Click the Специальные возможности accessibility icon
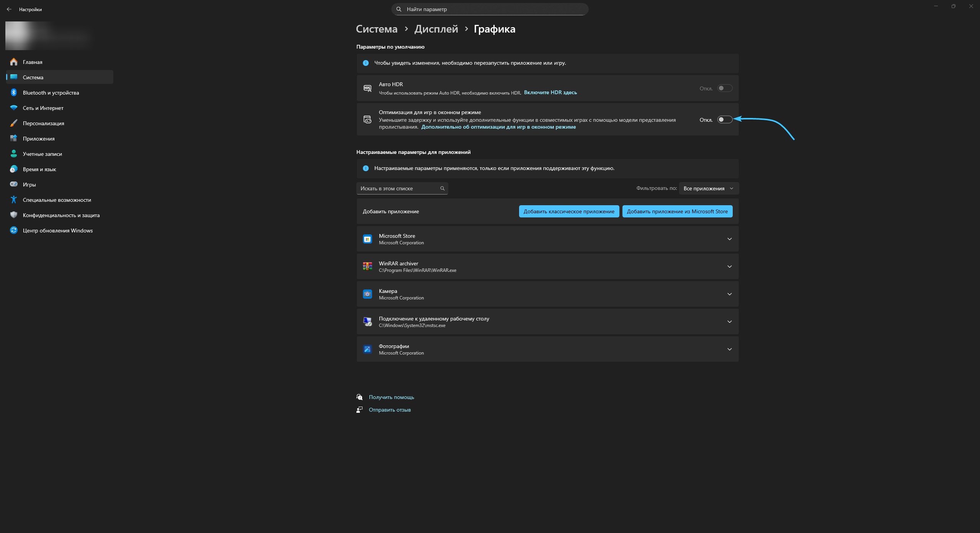The width and height of the screenshot is (980, 533). click(x=14, y=200)
